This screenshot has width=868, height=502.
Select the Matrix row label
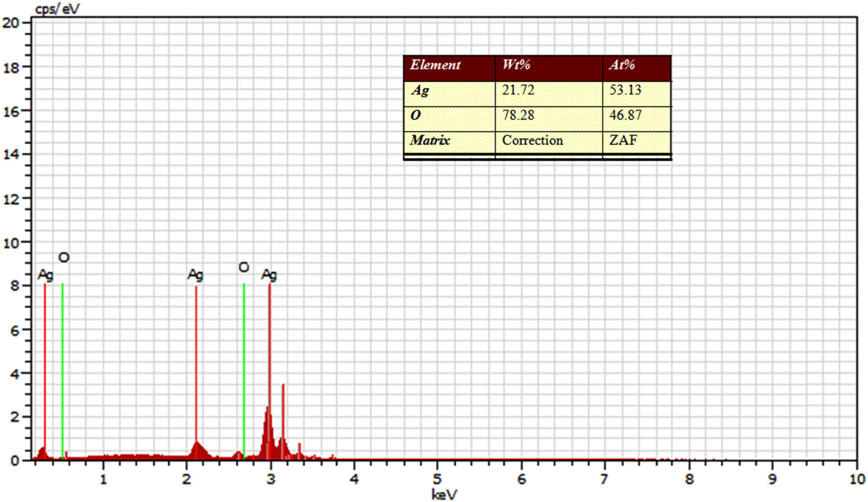click(x=430, y=140)
